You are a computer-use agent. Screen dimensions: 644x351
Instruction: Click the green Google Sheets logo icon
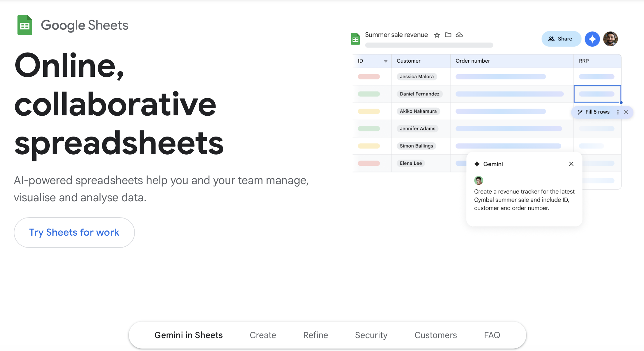pos(25,25)
